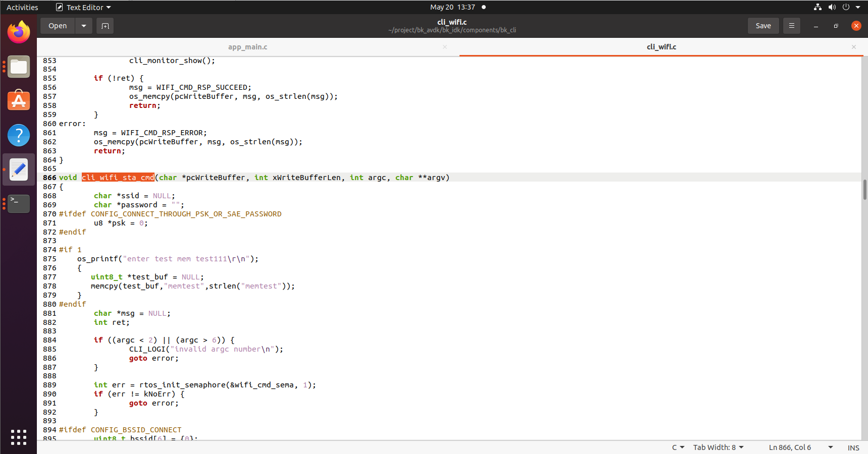Open the Files manager in dock
This screenshot has height=454, width=868.
19,67
